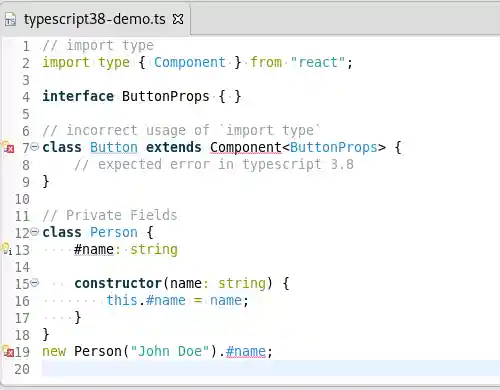Click this.#name on line 16
This screenshot has height=390, width=500.
[146, 300]
